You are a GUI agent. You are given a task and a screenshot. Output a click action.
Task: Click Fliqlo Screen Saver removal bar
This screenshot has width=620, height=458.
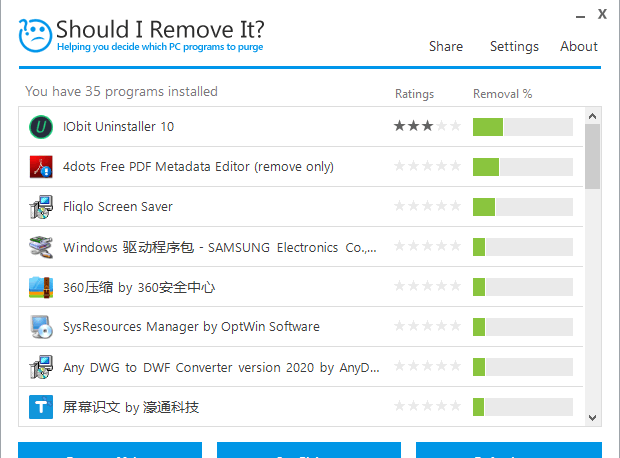[522, 207]
